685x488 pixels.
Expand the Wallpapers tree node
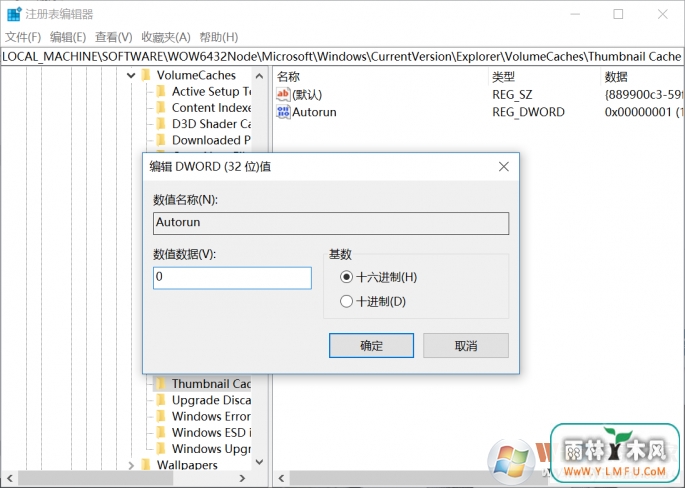coord(131,465)
